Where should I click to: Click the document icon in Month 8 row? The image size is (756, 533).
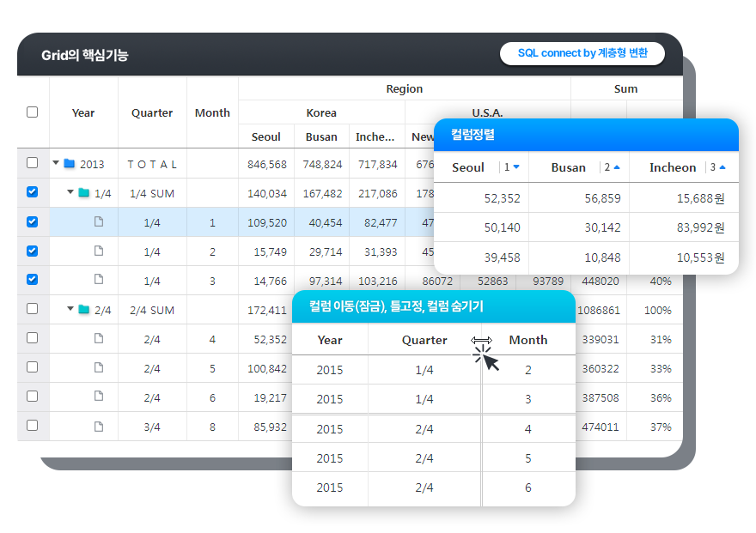[x=99, y=427]
